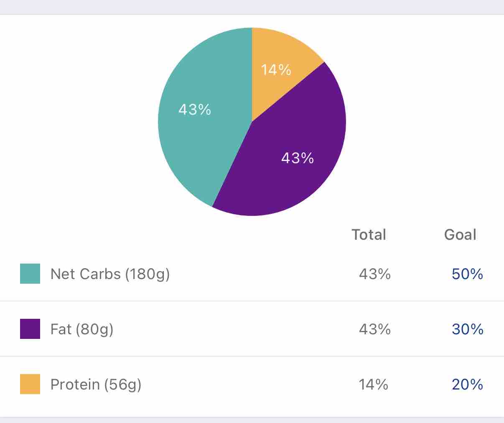Click the purple Fat legend swatch
Image resolution: width=504 pixels, height=423 pixels.
coord(30,329)
